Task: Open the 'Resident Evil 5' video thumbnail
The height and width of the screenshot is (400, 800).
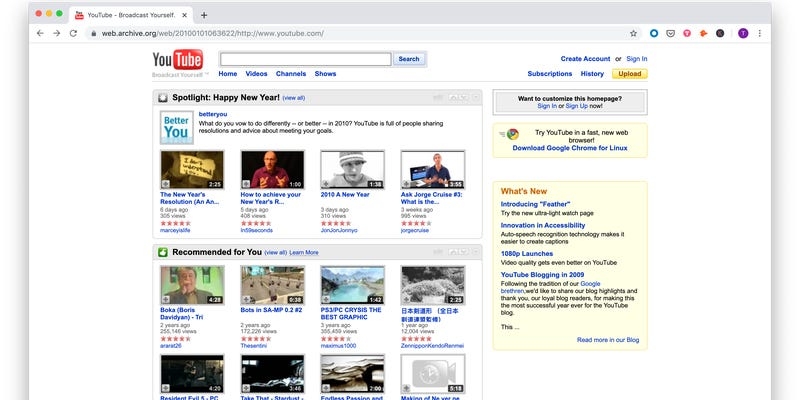Action: point(192,374)
